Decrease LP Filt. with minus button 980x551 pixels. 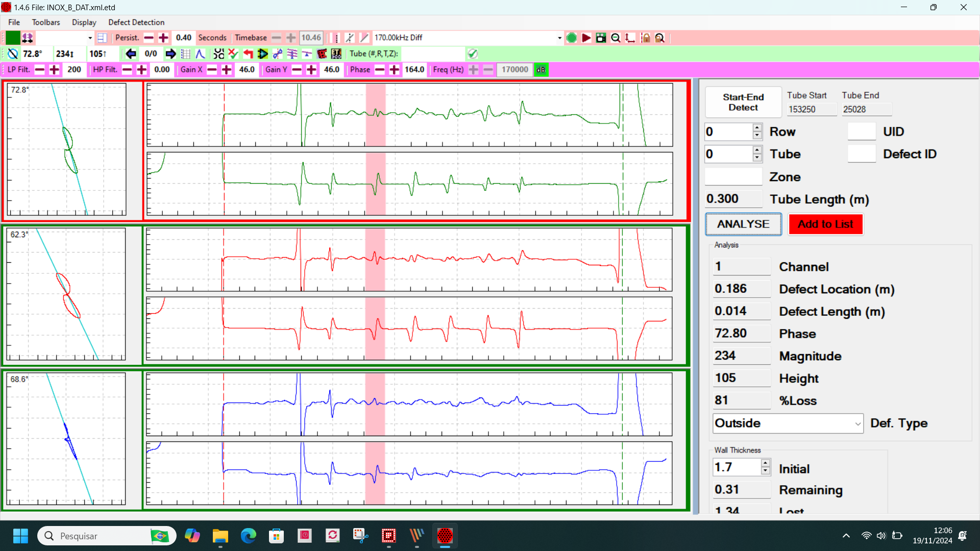[x=39, y=70]
